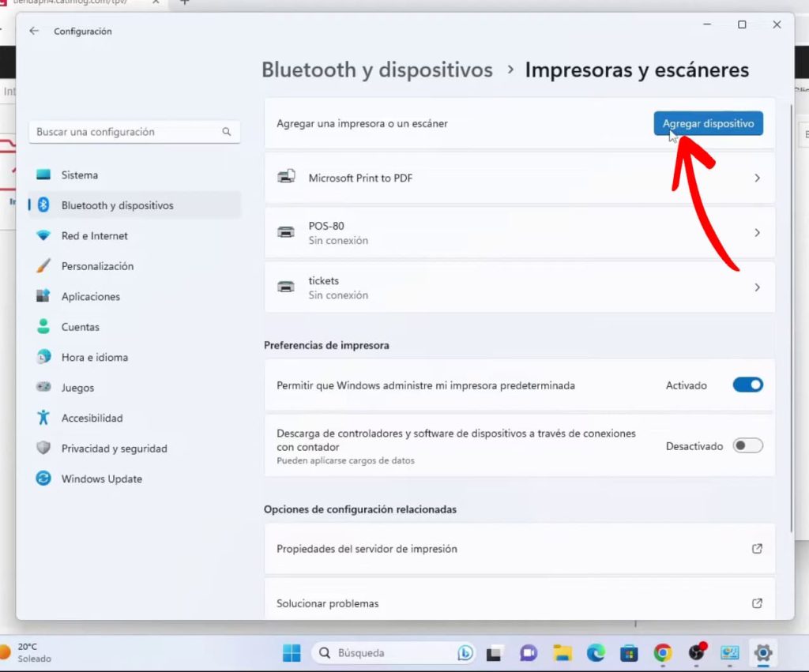Click the Privacidad y seguridad shield
Screen dimensions: 809x672
coord(43,449)
